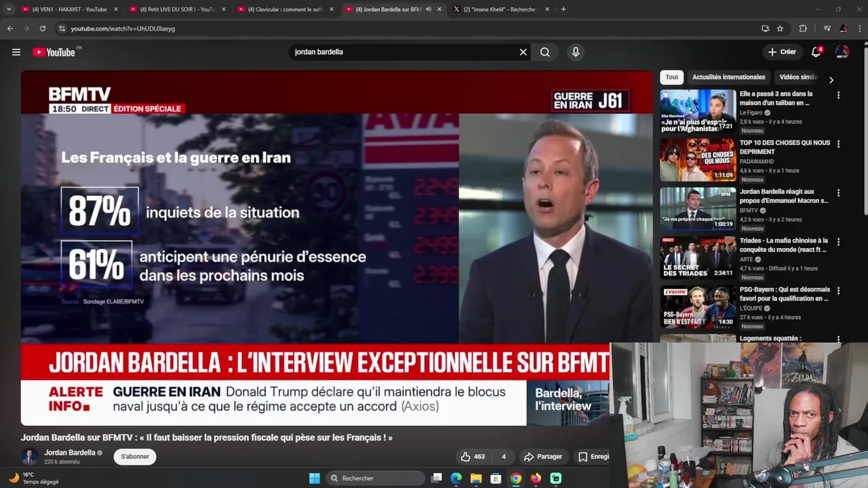Image resolution: width=868 pixels, height=488 pixels.
Task: Select 'Actualités internationales' filter chip
Action: click(x=728, y=77)
